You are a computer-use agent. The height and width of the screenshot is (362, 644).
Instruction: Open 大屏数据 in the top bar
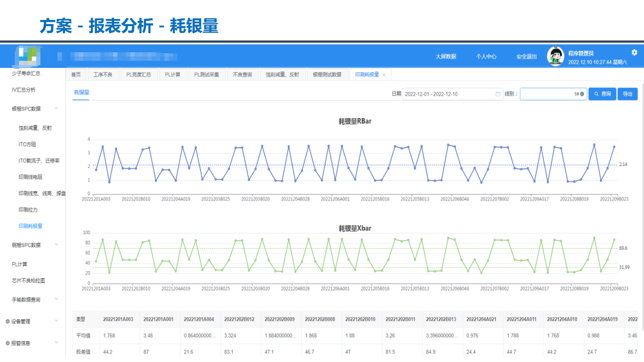[x=445, y=57]
